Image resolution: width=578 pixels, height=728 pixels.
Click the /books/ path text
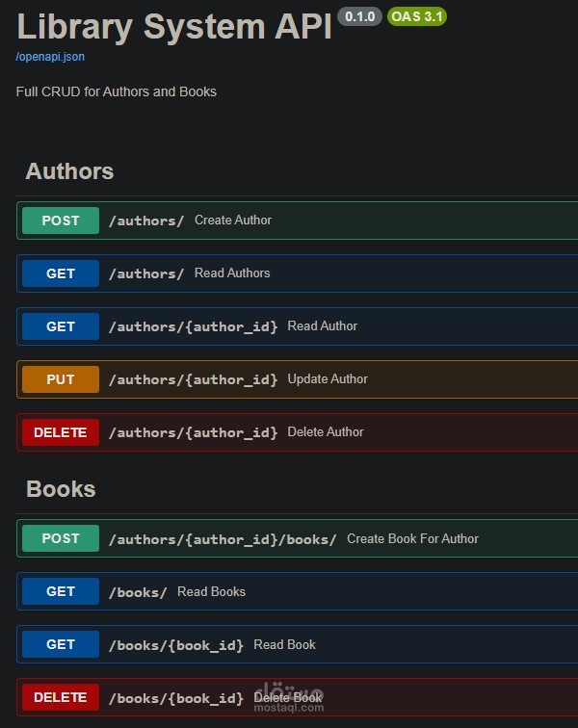138,592
